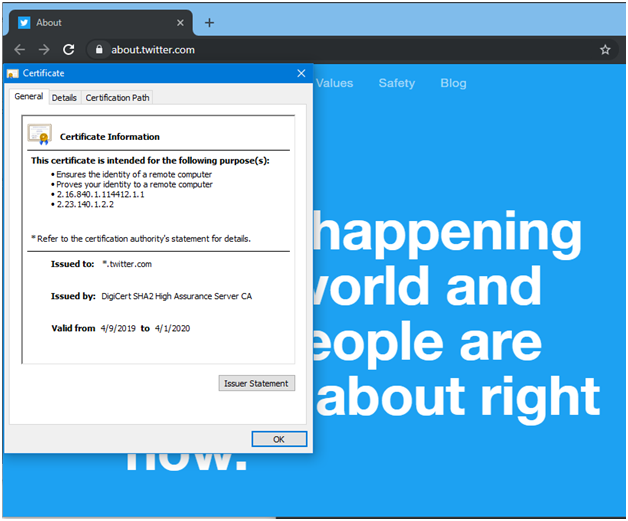Image resolution: width=628 pixels, height=521 pixels.
Task: Open the Values link on Twitter page
Action: point(334,83)
